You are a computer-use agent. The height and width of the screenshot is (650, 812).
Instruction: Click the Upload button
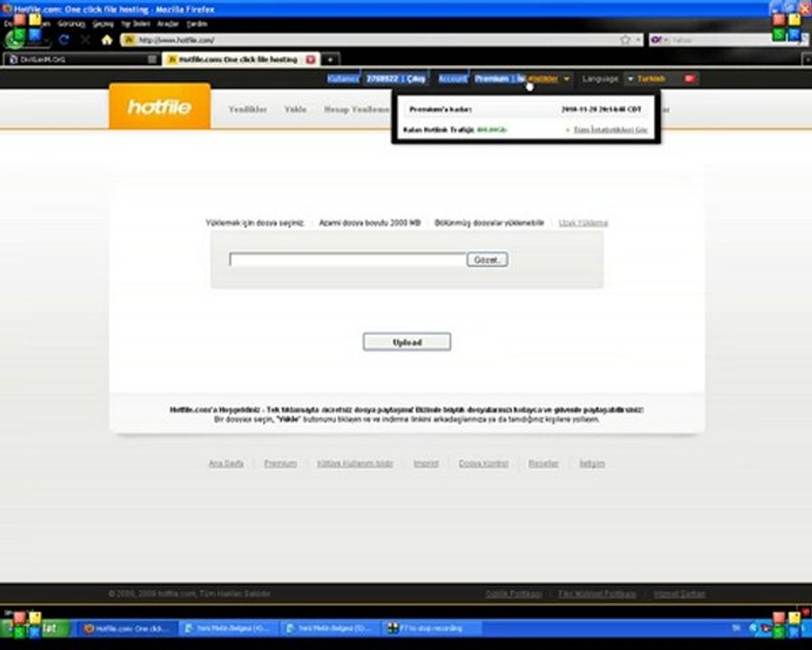point(407,342)
